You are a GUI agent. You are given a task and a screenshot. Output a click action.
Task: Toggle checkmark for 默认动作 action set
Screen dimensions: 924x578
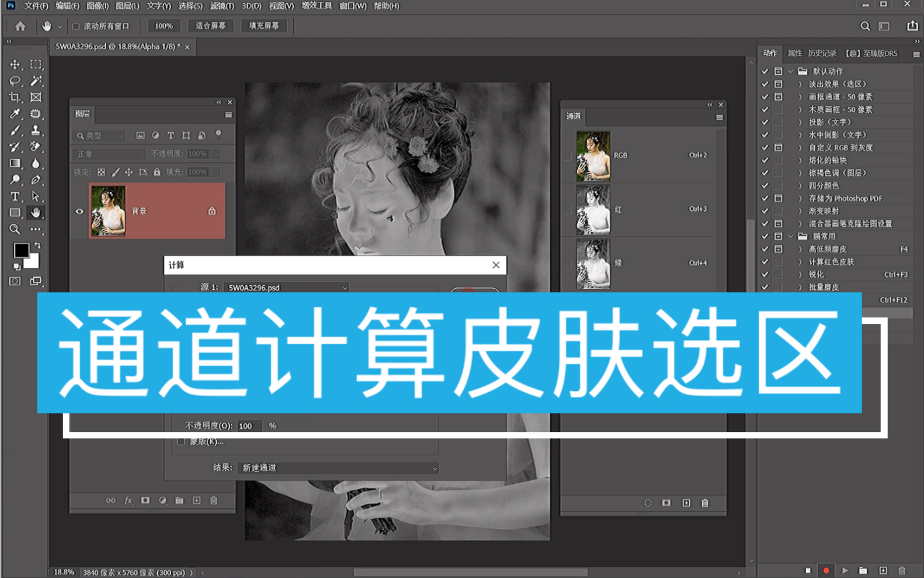point(765,71)
